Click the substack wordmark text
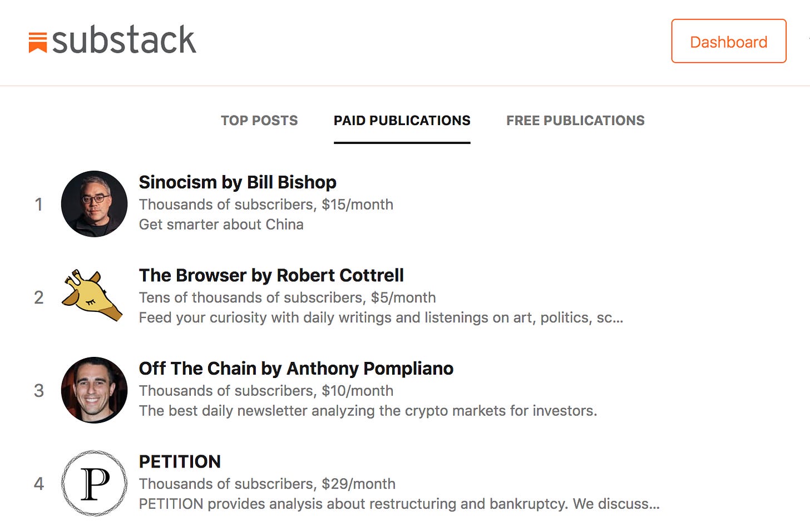The width and height of the screenshot is (810, 532). (124, 41)
